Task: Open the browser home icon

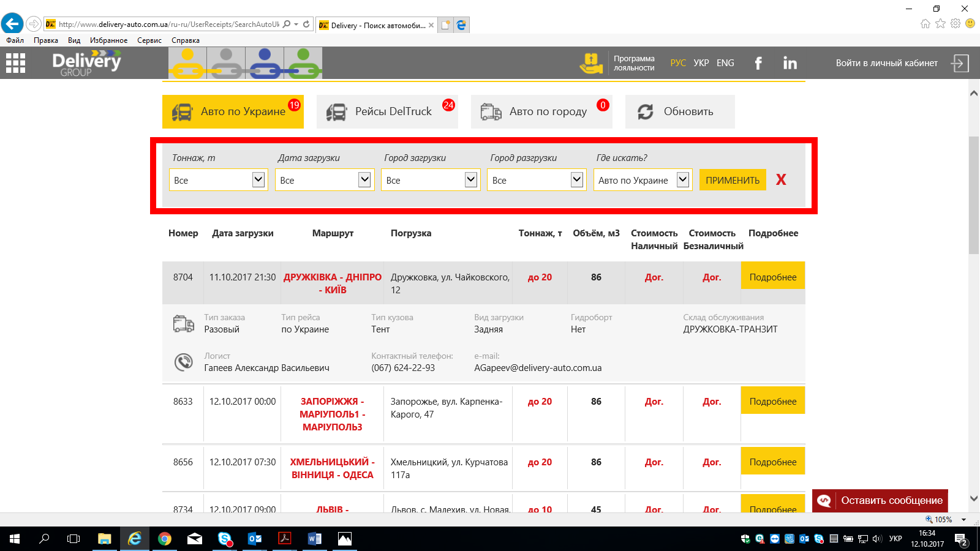Action: [x=925, y=23]
